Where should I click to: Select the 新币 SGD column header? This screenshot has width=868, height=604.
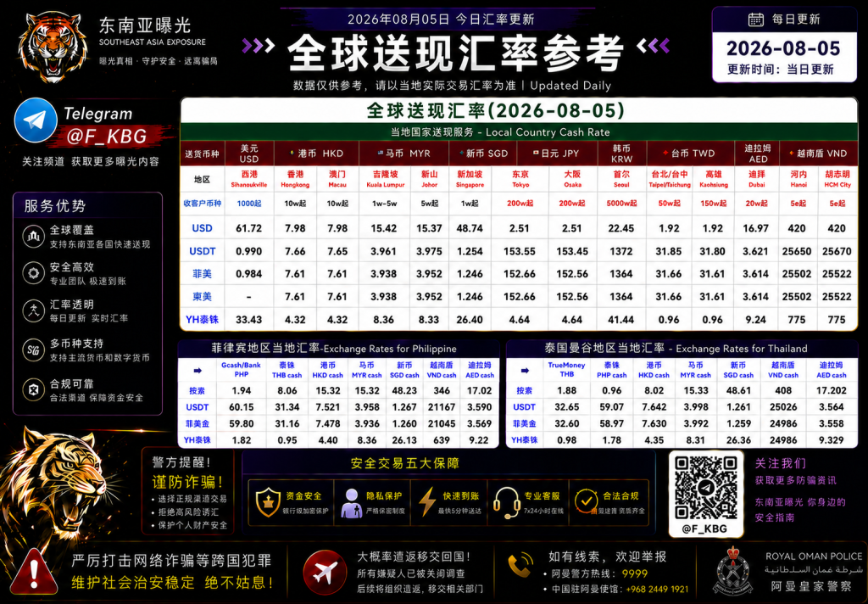[482, 154]
